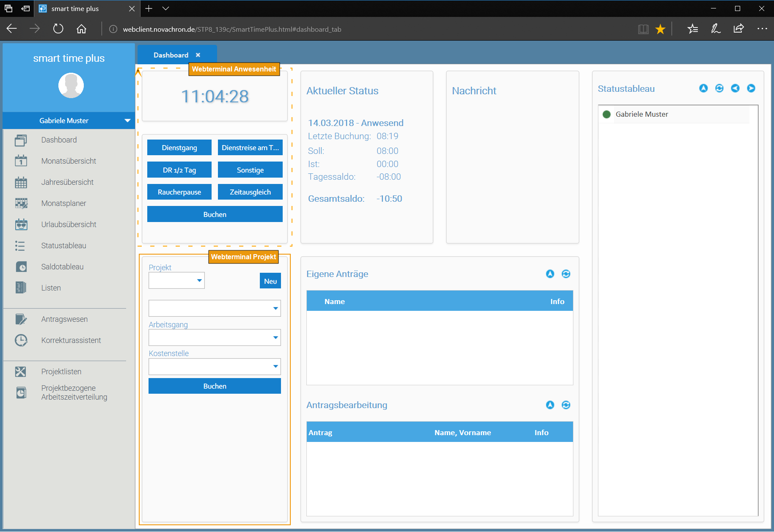Go back in browser history
This screenshot has width=774, height=532.
(12, 29)
